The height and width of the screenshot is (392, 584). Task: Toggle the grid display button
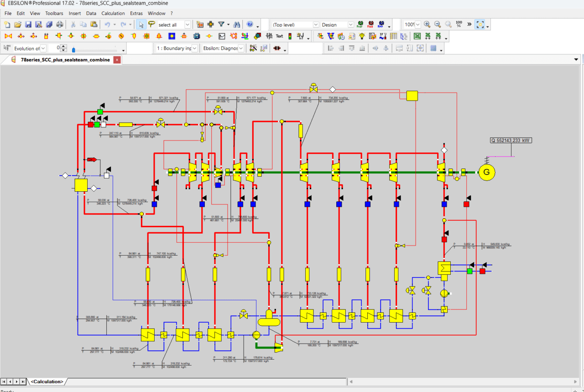tap(433, 48)
